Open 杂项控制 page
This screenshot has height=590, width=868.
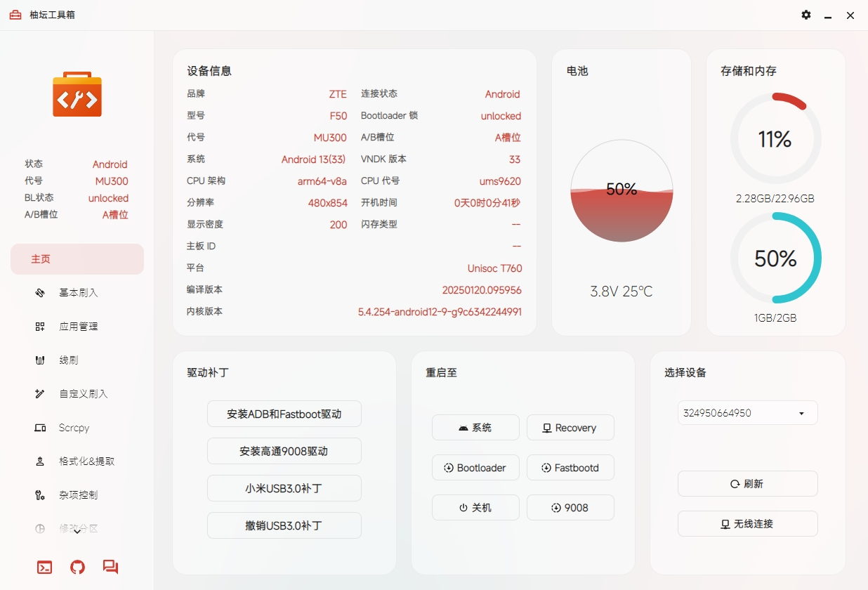(77, 495)
